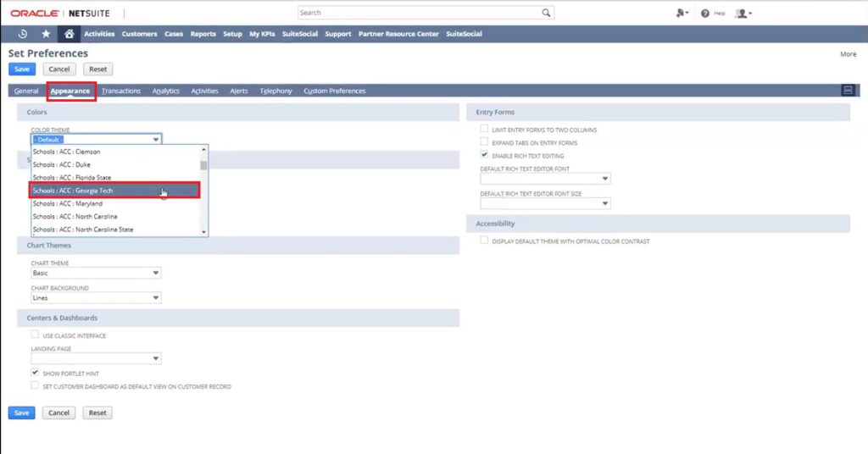868x454 pixels.
Task: Open the Support navigation menu
Action: pyautogui.click(x=337, y=34)
